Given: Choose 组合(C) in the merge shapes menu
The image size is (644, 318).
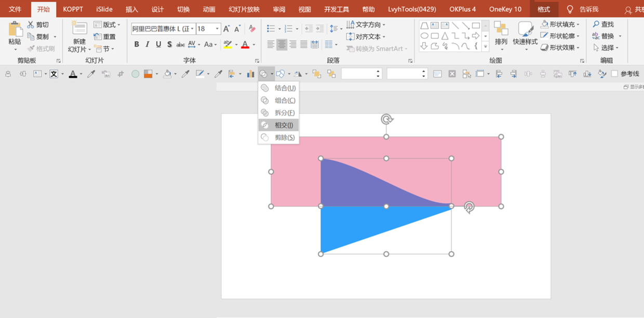Looking at the screenshot, I should (278, 100).
